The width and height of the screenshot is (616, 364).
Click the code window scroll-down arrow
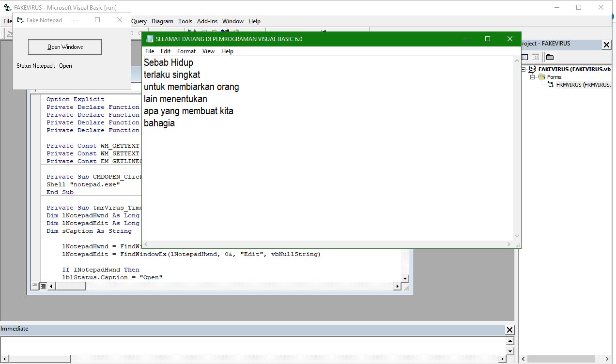coord(405,278)
